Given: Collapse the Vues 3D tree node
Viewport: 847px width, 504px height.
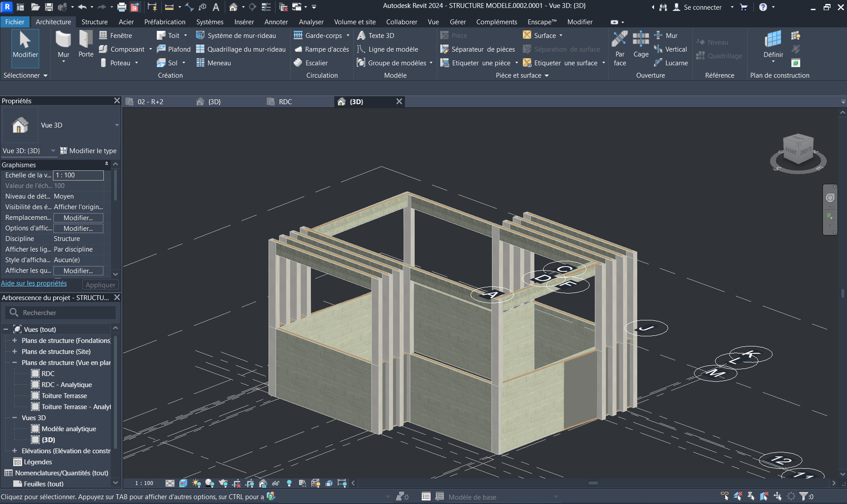Looking at the screenshot, I should (x=15, y=418).
